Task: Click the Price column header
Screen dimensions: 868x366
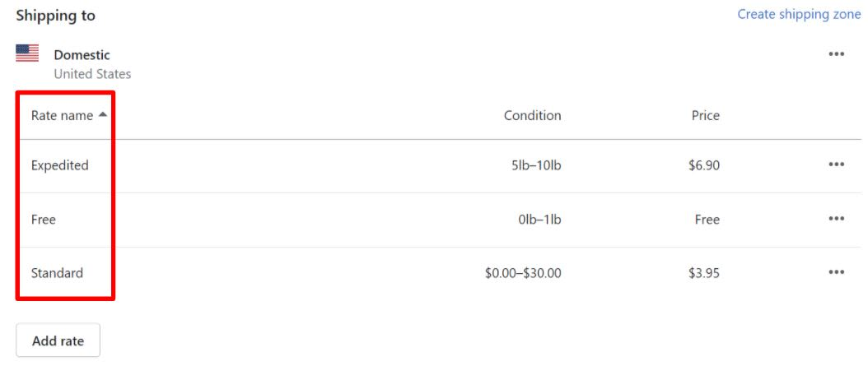Action: 705,115
